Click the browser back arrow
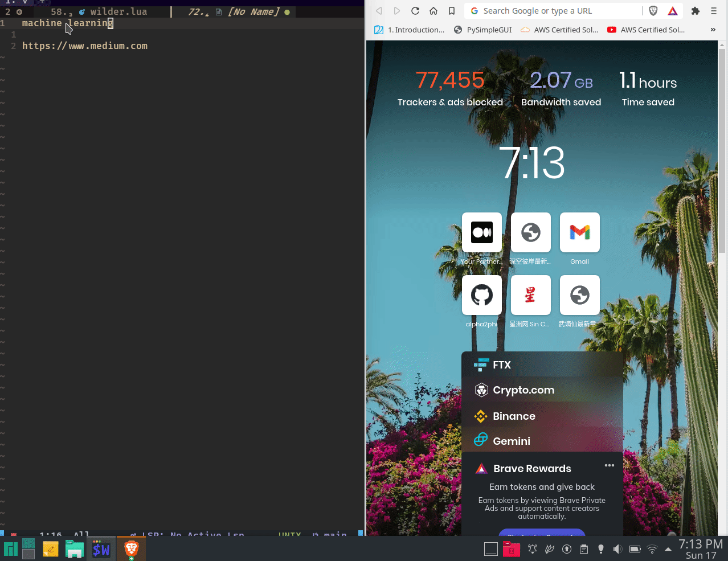 (x=379, y=11)
